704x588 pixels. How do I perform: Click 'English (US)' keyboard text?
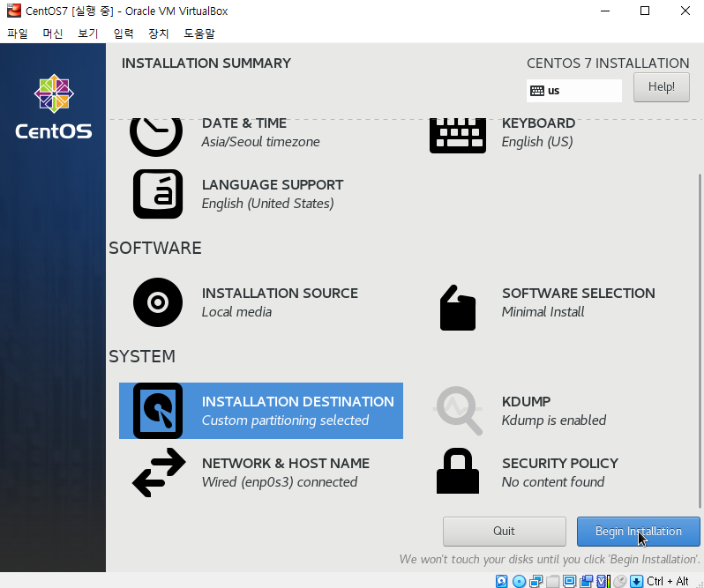tap(537, 142)
